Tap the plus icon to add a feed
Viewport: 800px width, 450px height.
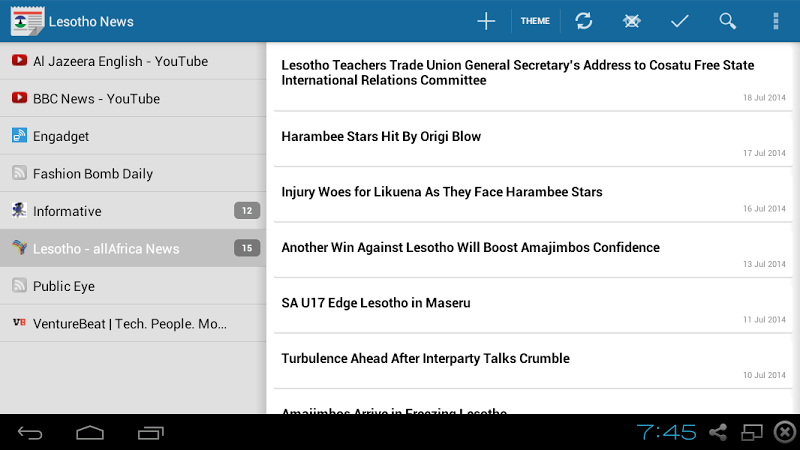486,21
